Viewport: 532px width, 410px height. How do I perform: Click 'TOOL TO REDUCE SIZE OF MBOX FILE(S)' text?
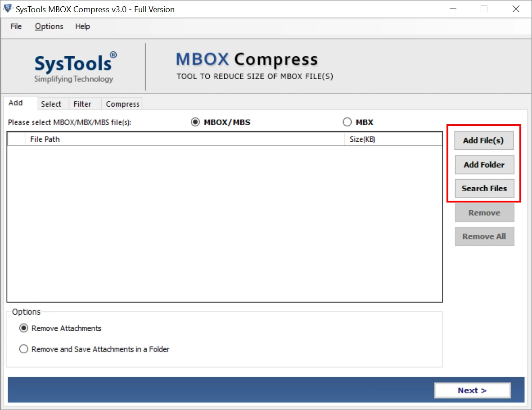point(254,77)
